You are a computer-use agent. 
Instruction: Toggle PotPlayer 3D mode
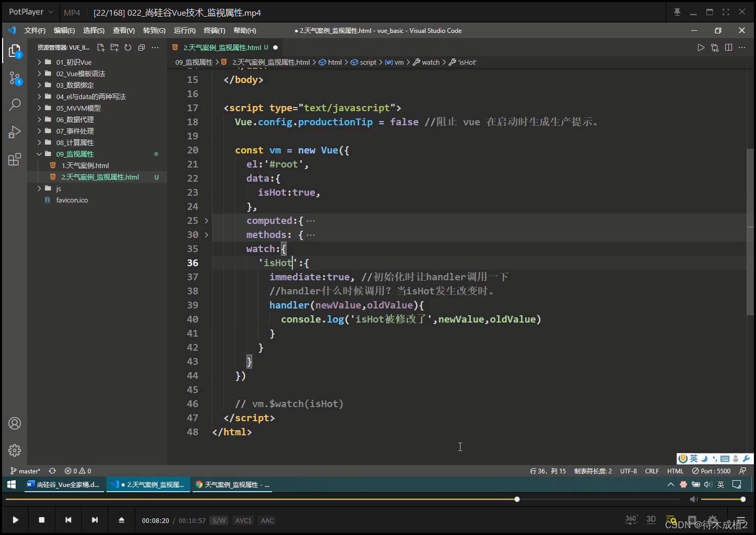point(651,519)
